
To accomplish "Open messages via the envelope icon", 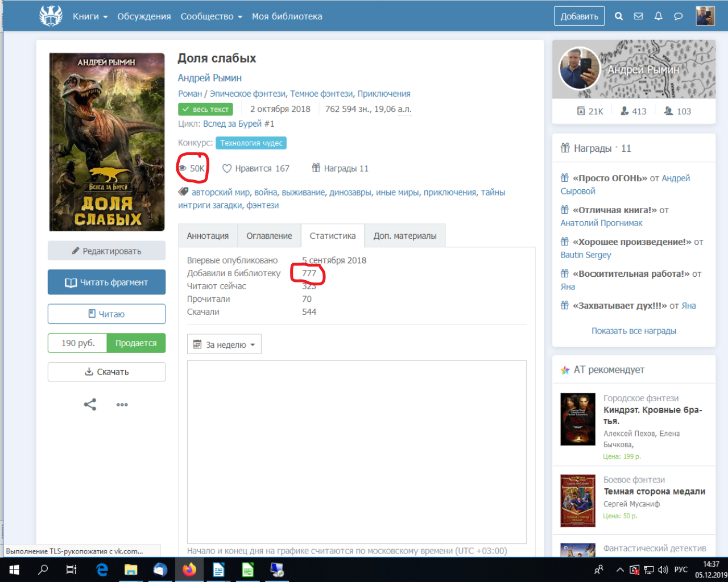I will [x=639, y=16].
